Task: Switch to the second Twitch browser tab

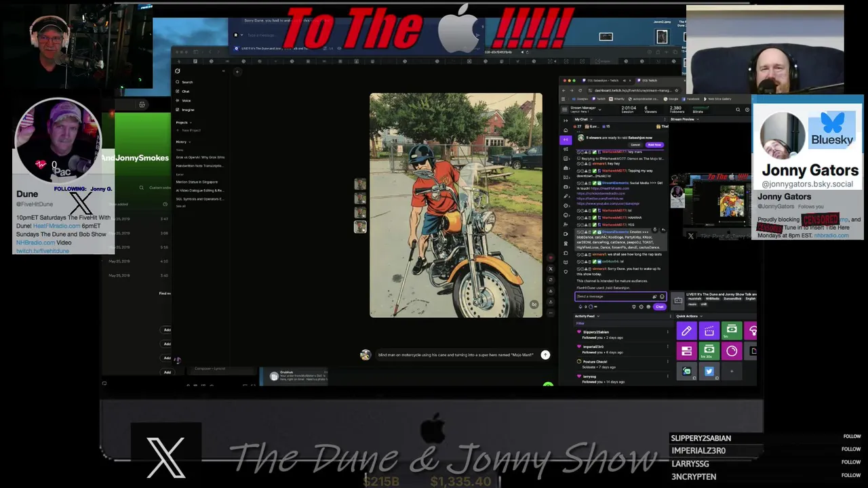Action: click(650, 81)
